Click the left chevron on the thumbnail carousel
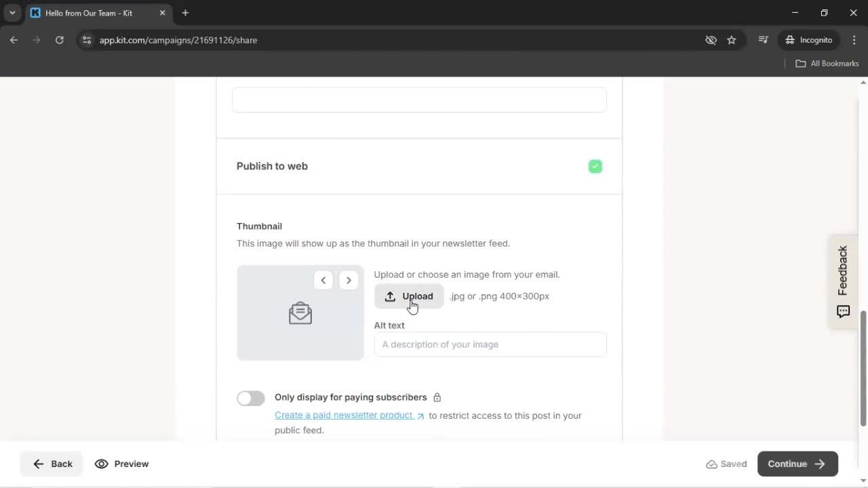The image size is (868, 488). point(323,280)
